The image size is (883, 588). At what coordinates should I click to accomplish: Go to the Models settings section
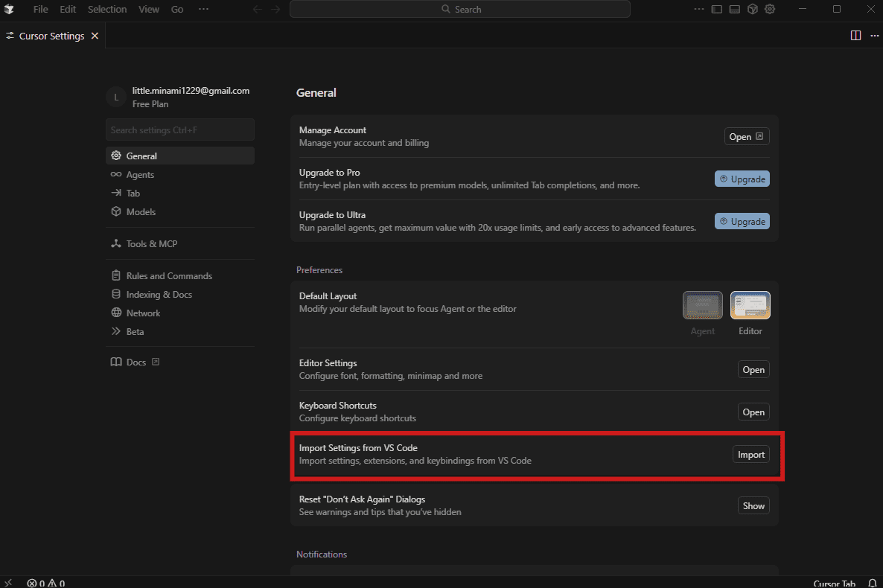(141, 212)
